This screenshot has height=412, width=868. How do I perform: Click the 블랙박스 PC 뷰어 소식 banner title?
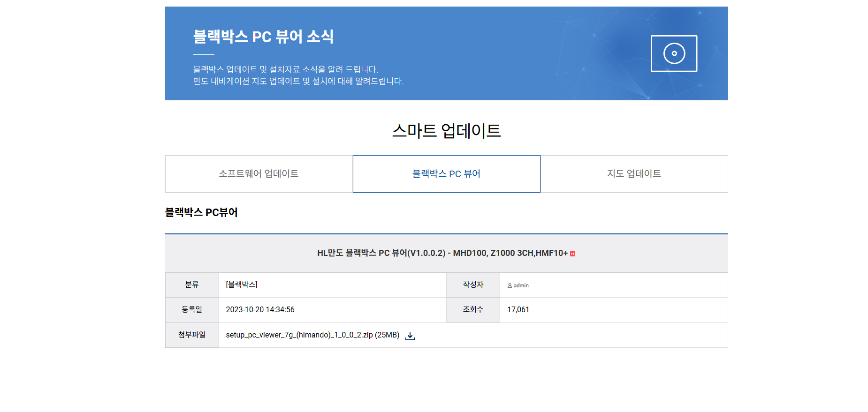[263, 37]
